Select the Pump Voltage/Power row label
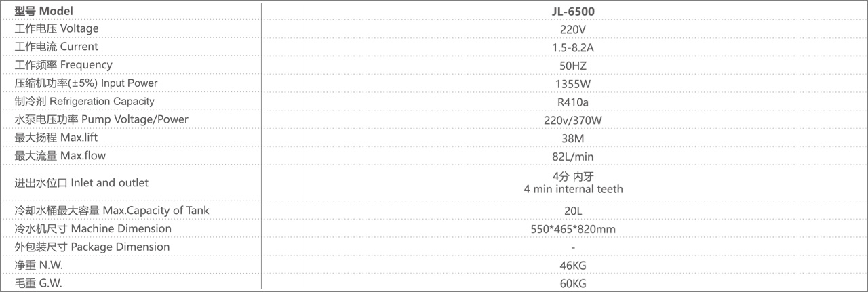The image size is (868, 292). (102, 120)
